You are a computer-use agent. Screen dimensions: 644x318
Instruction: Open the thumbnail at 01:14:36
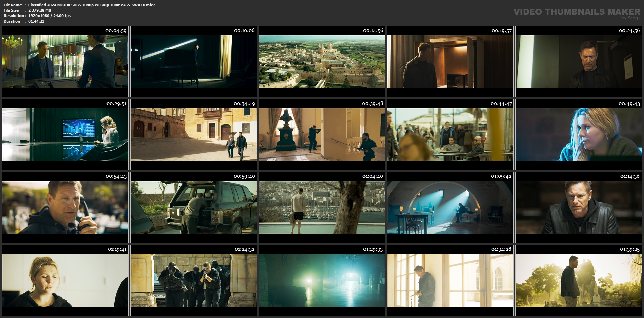pyautogui.click(x=578, y=207)
